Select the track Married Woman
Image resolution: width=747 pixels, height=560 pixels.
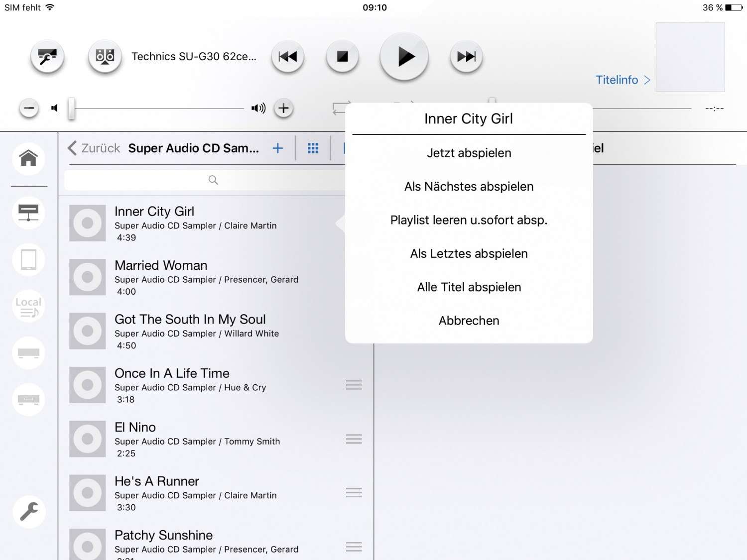click(x=216, y=277)
